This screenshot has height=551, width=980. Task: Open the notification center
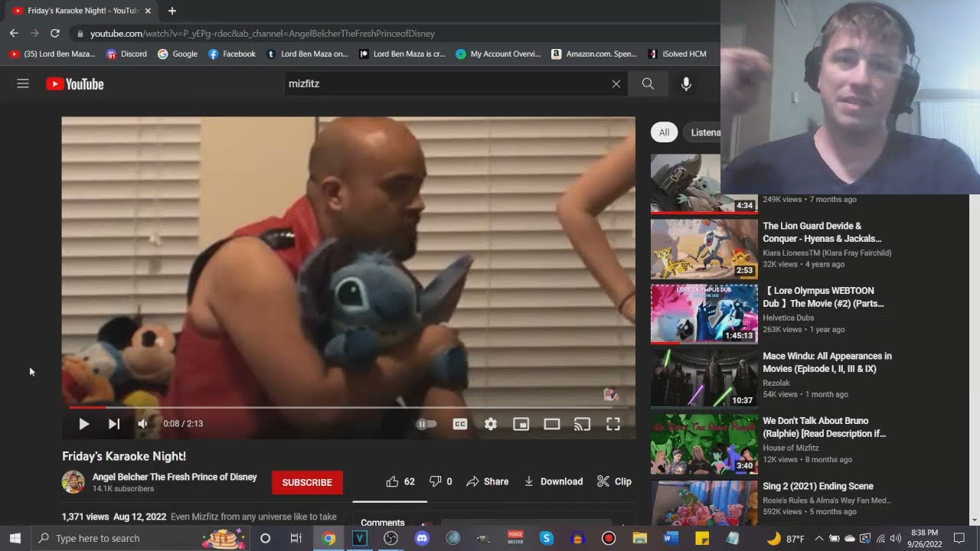(x=959, y=538)
